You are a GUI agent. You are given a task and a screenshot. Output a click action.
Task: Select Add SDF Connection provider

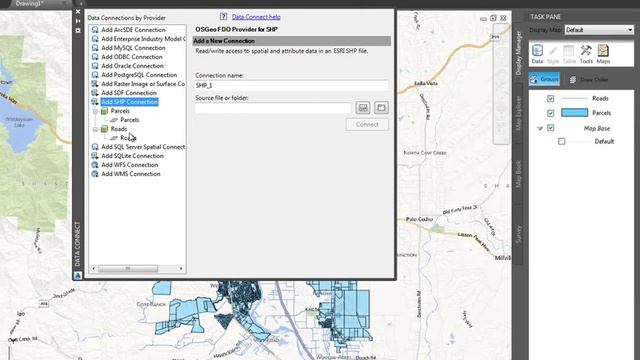129,93
